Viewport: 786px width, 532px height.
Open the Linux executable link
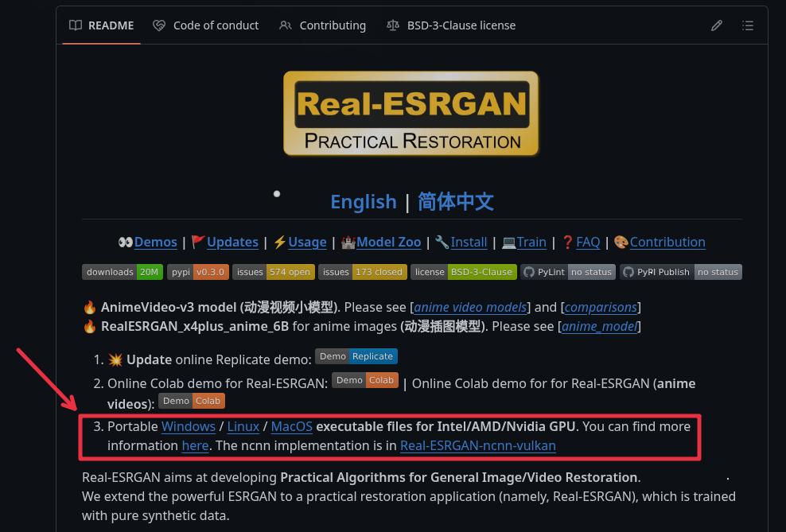click(243, 427)
